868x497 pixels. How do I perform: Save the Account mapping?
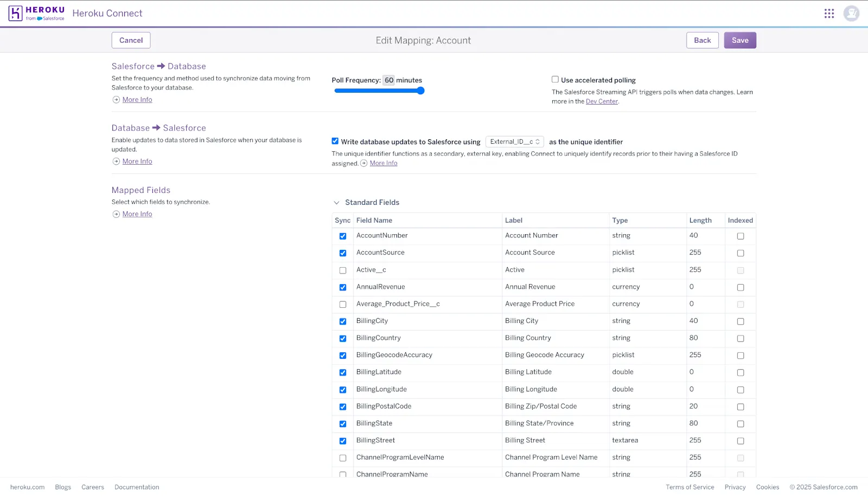click(739, 40)
